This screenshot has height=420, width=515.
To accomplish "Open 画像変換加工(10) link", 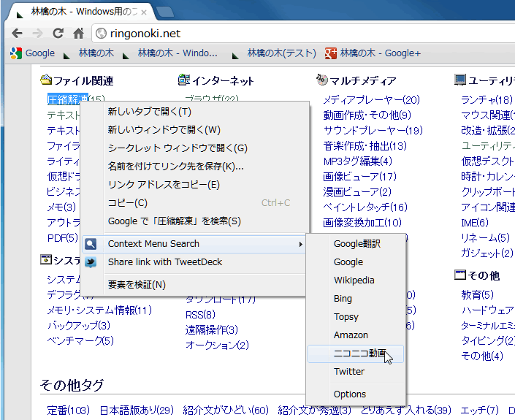I will tap(362, 223).
